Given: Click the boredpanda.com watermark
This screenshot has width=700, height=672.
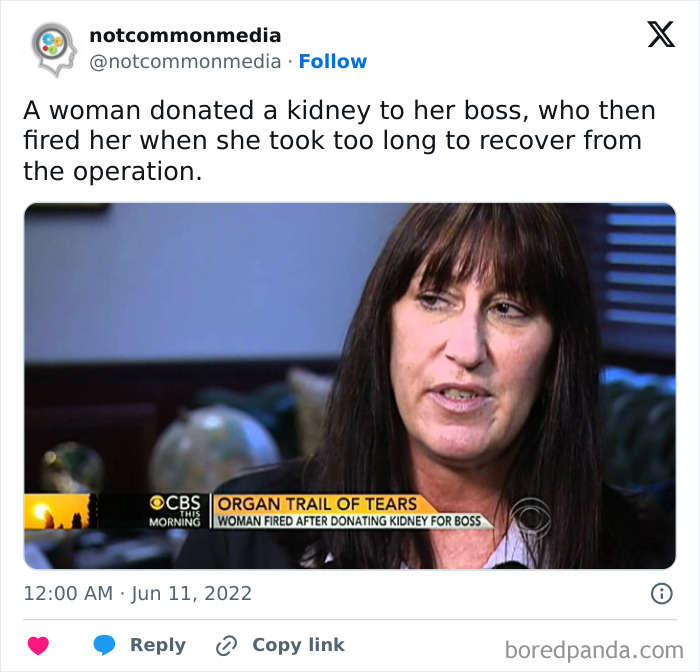Looking at the screenshot, I should (594, 650).
